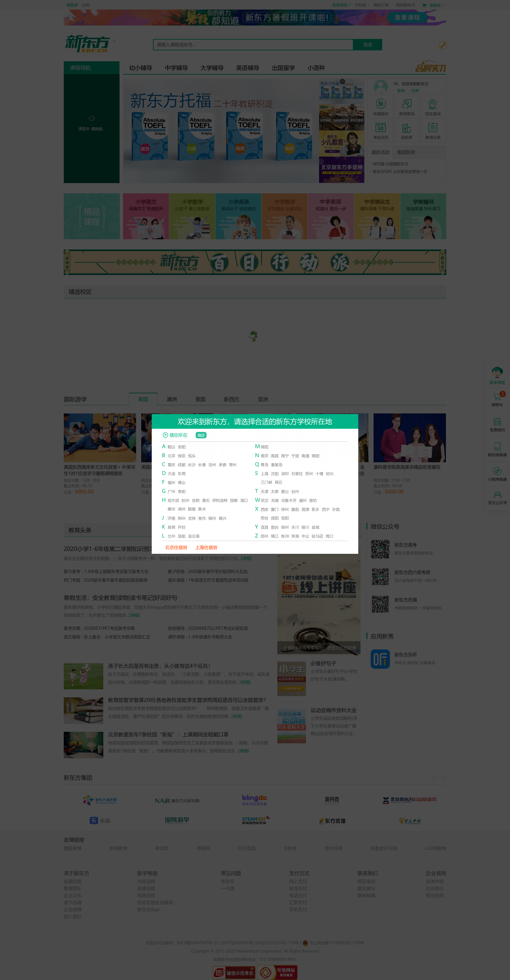
Task: Click 北京住宿班 link
Action: (x=176, y=547)
